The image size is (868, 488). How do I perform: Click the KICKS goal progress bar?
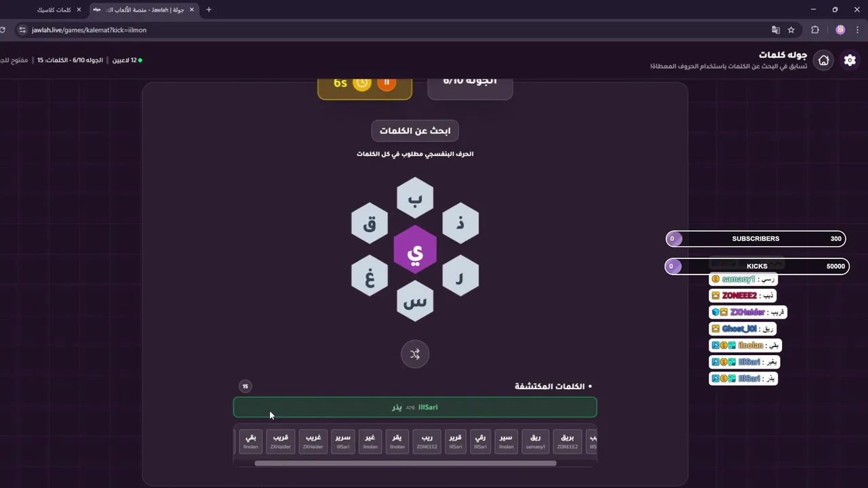coord(756,266)
